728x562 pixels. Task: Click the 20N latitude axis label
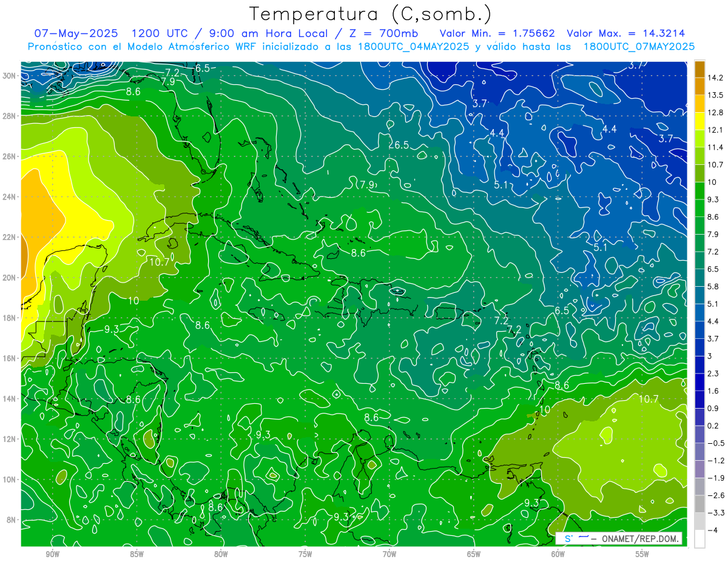pos(9,277)
